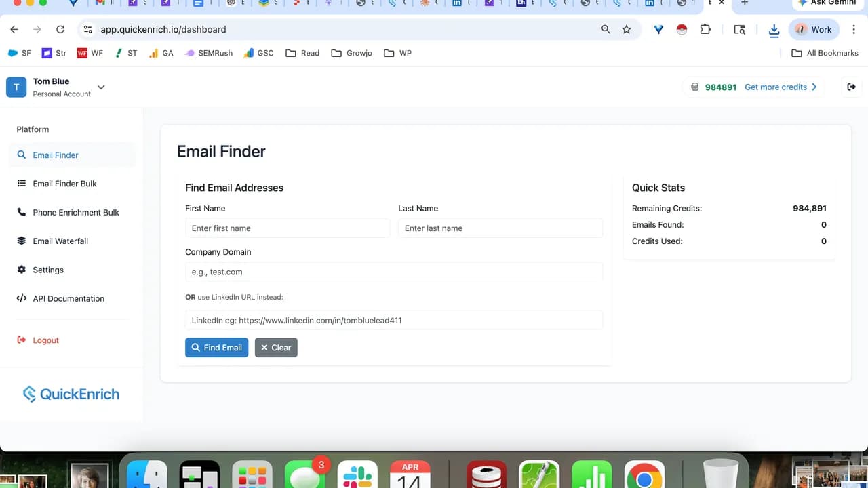
Task: Expand the Growjo bookmarks folder
Action: pyautogui.click(x=351, y=53)
